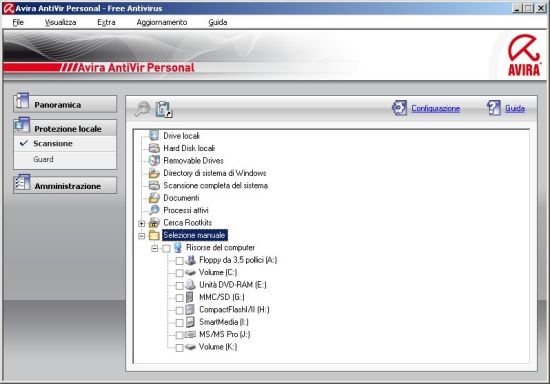Select the Drive locali profile label
Viewport: 550px width, 384px height.
pyautogui.click(x=181, y=136)
